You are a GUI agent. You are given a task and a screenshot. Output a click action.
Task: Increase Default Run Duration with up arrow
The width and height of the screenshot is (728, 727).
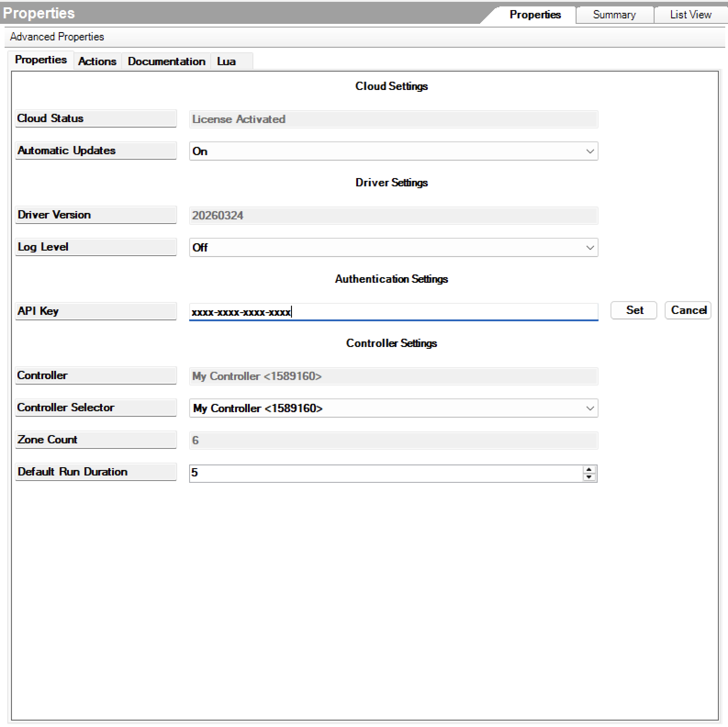click(589, 470)
